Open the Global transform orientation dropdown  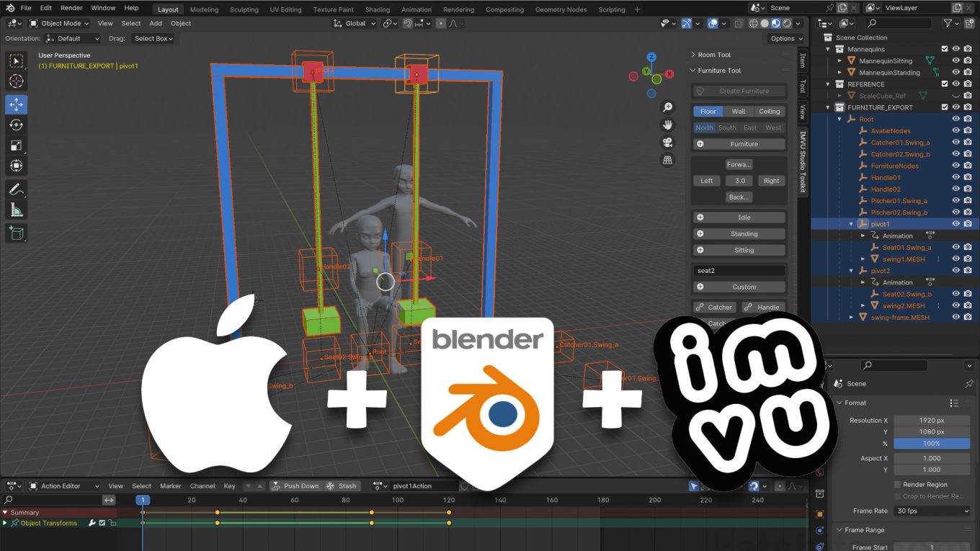pyautogui.click(x=355, y=23)
